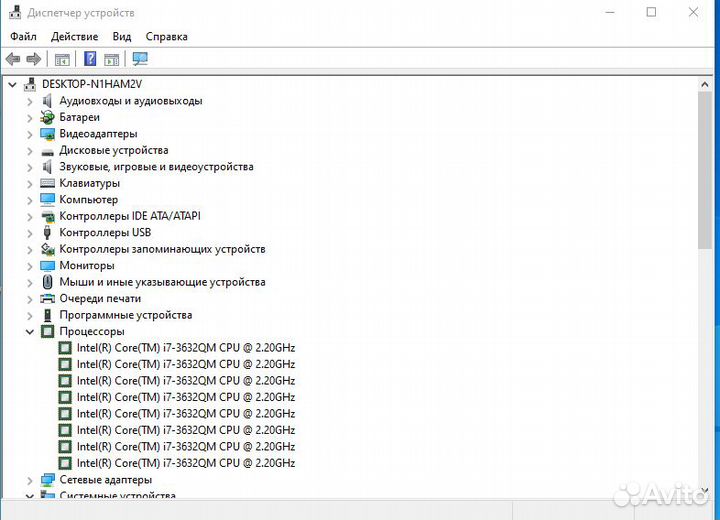Select Мыши и иные указывающие устройства label

[162, 282]
